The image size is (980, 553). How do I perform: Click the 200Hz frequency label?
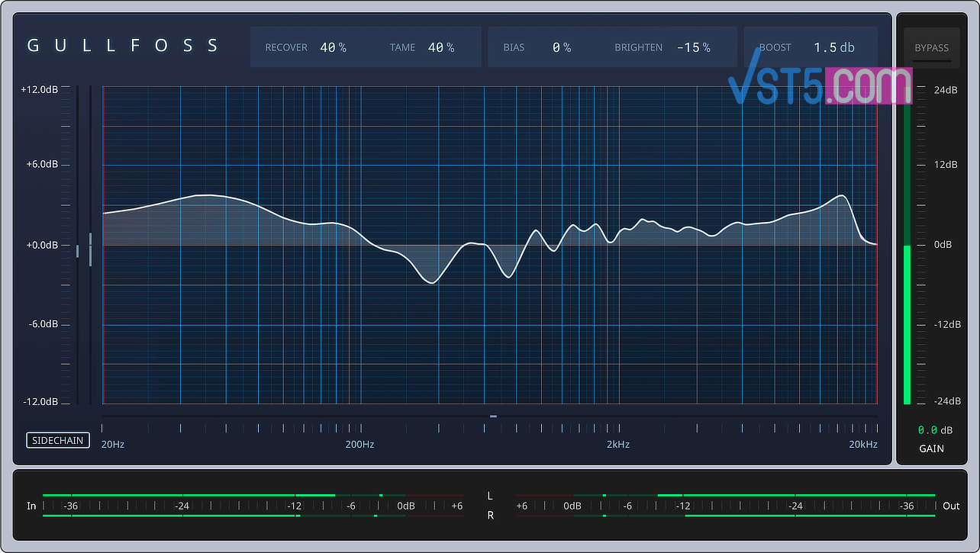click(x=359, y=444)
